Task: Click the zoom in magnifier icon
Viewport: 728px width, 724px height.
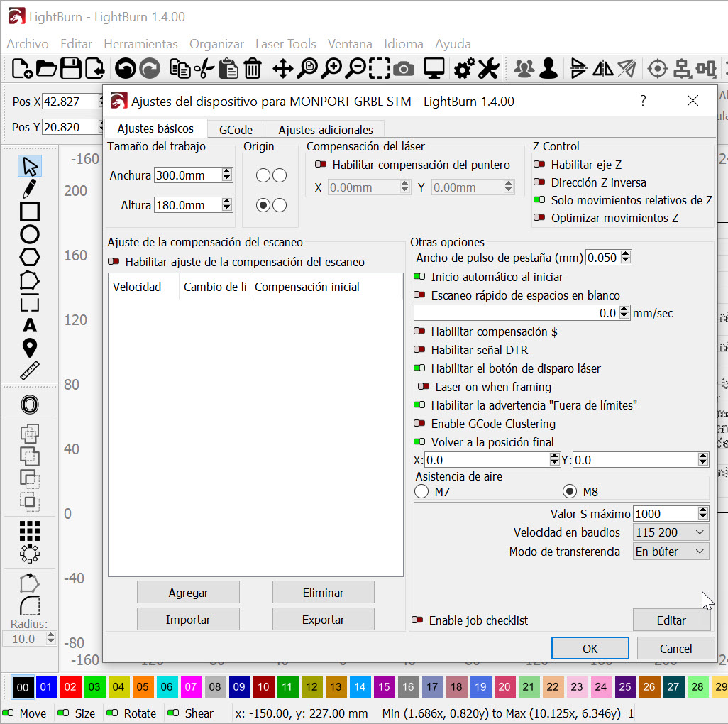Action: [331, 69]
